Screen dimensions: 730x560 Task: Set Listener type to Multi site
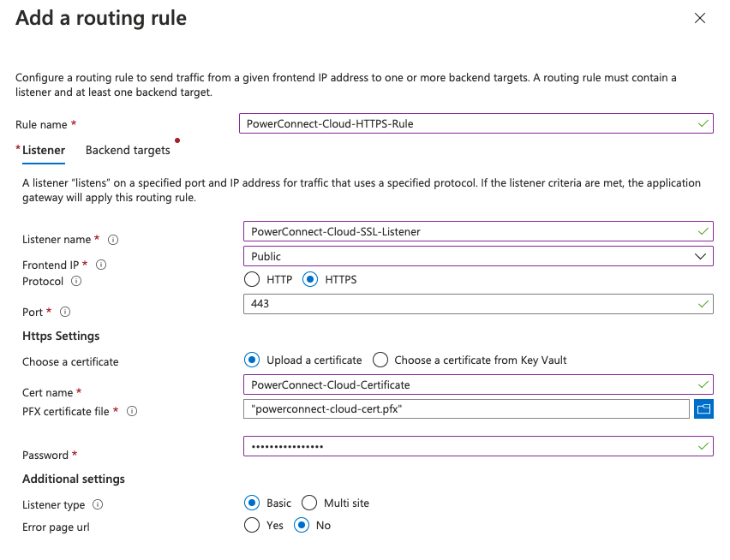click(x=308, y=503)
